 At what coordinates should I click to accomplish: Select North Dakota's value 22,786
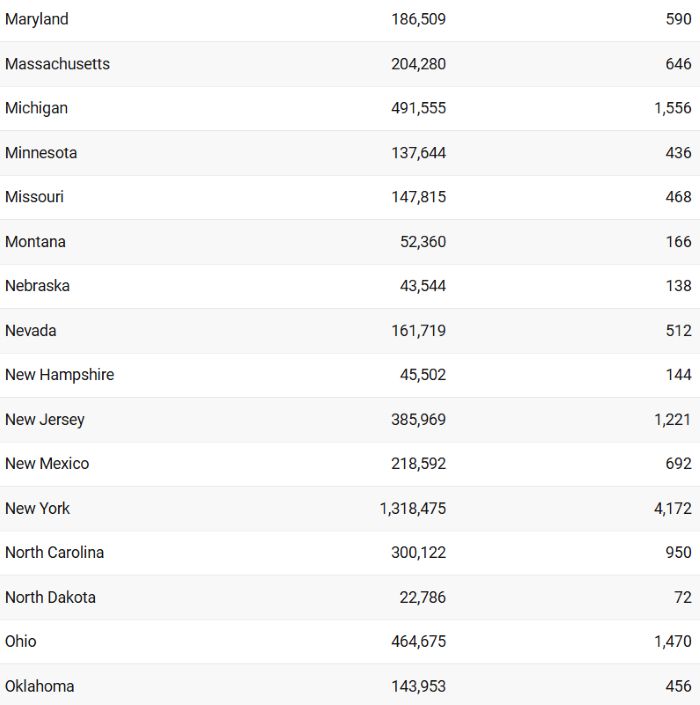(x=423, y=598)
